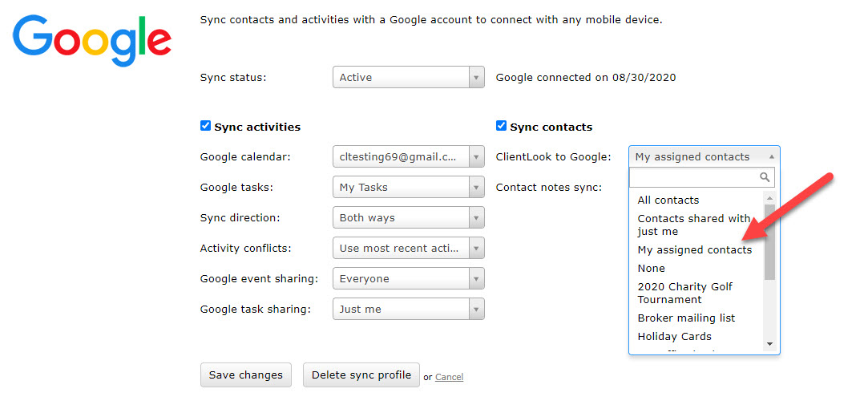Click the Cancel link
The image size is (868, 409).
point(449,377)
